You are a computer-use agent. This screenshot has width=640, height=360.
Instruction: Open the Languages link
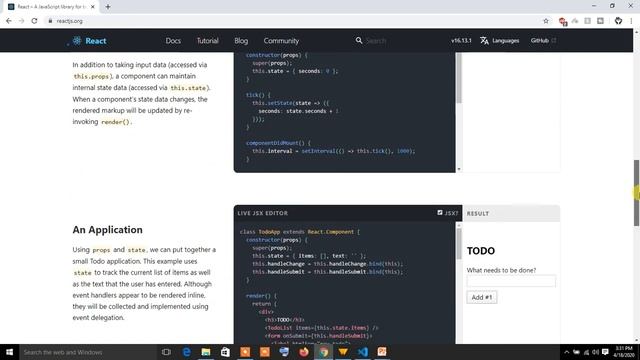pos(505,40)
